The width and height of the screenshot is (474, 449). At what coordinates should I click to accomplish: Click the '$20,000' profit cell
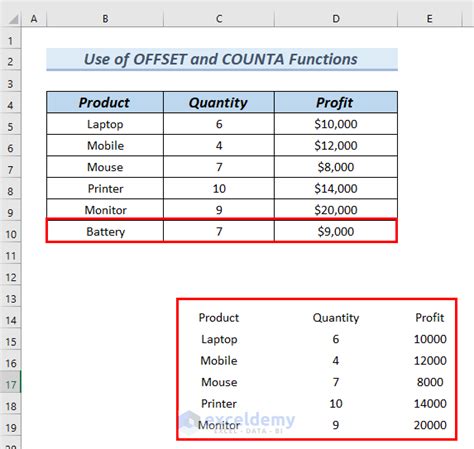pos(336,210)
